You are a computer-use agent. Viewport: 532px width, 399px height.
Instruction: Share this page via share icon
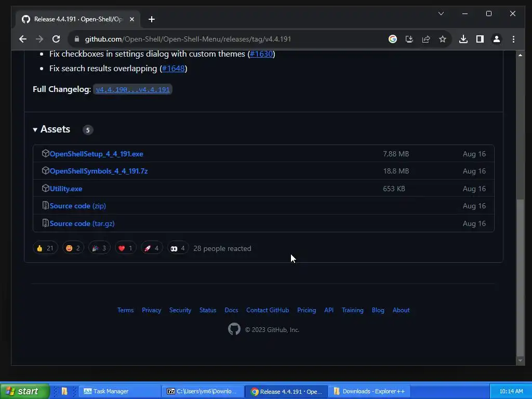tap(426, 39)
